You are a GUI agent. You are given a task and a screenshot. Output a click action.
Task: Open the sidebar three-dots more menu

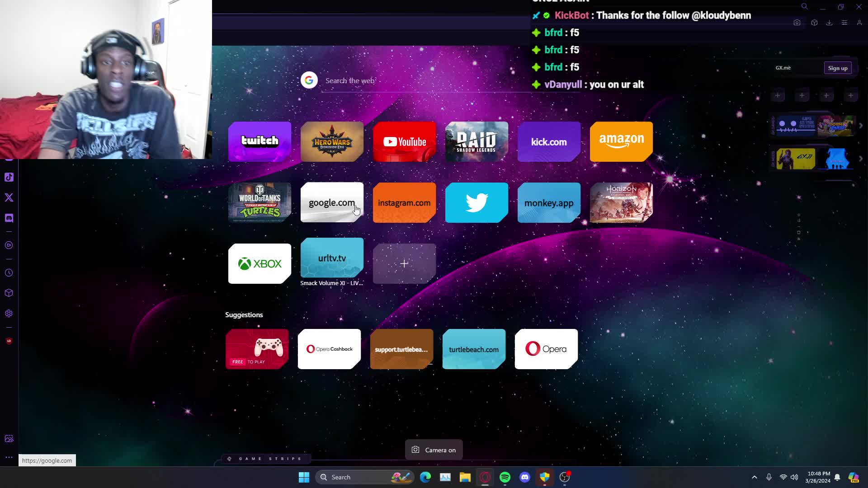9,457
